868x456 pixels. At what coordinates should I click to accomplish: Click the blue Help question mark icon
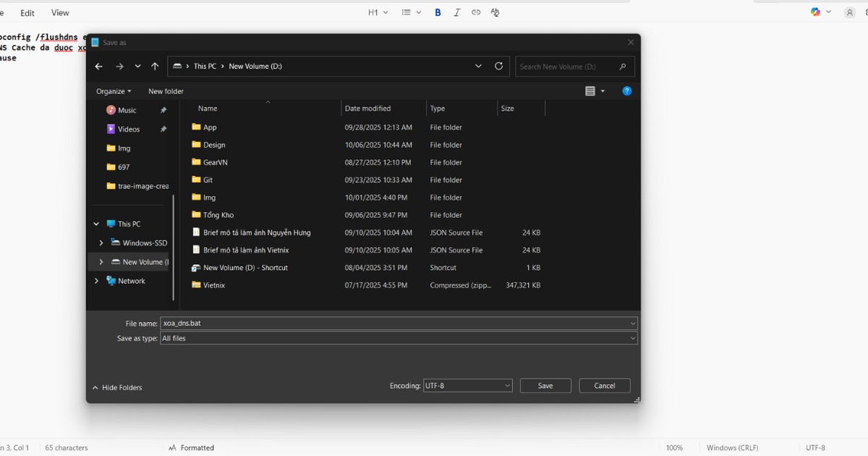[x=626, y=91]
